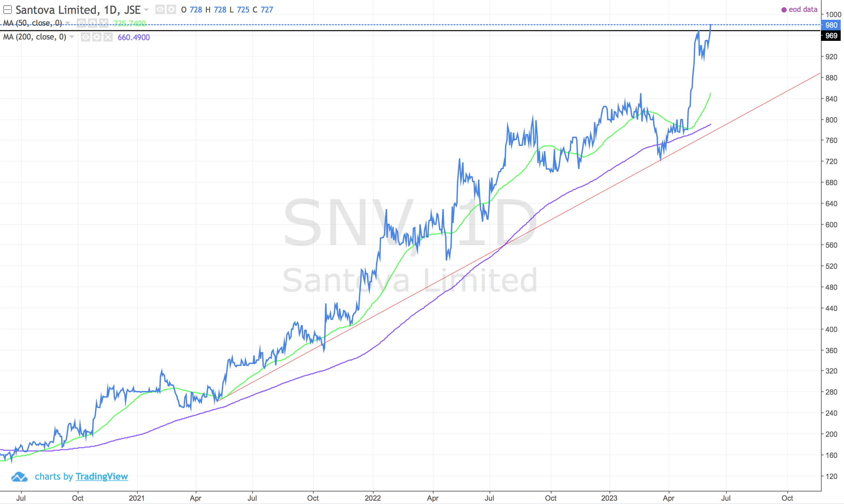Open the TradingView link
Viewport: 844px width, 504px height.
101,476
